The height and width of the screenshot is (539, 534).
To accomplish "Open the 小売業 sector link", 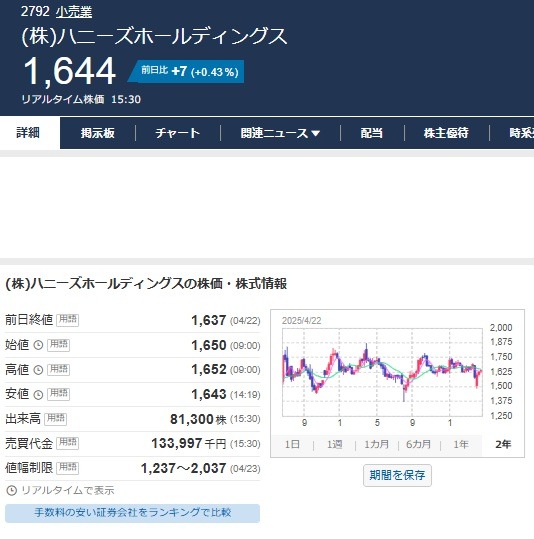I will [74, 12].
